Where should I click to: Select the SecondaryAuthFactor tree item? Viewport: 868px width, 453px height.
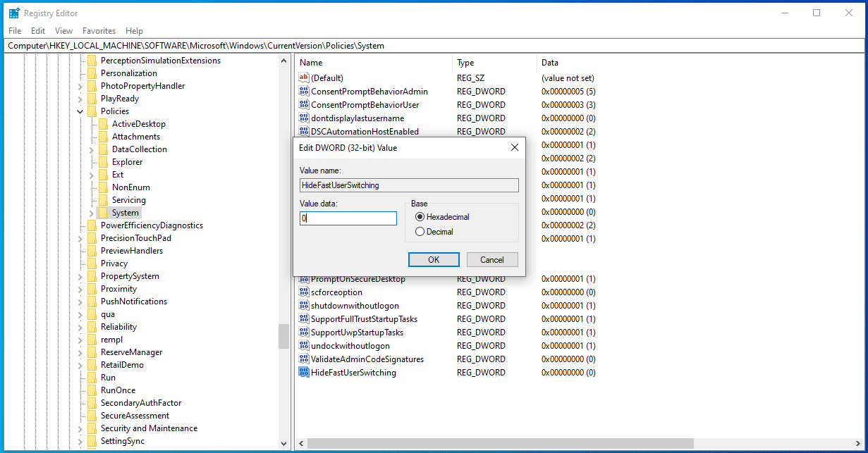(x=141, y=403)
